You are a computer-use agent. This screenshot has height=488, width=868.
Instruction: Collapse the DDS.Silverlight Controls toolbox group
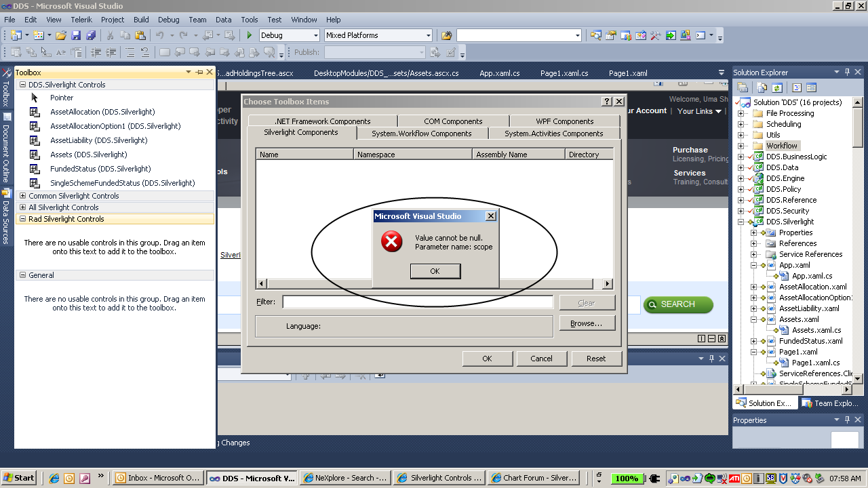tap(22, 85)
